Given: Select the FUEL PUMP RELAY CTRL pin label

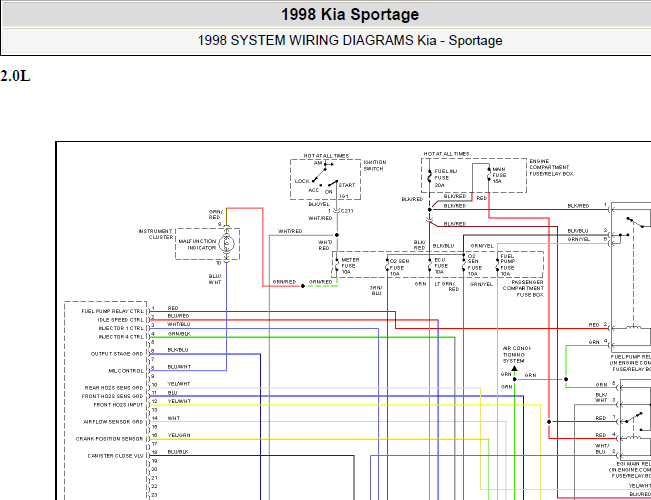Looking at the screenshot, I should tap(113, 311).
